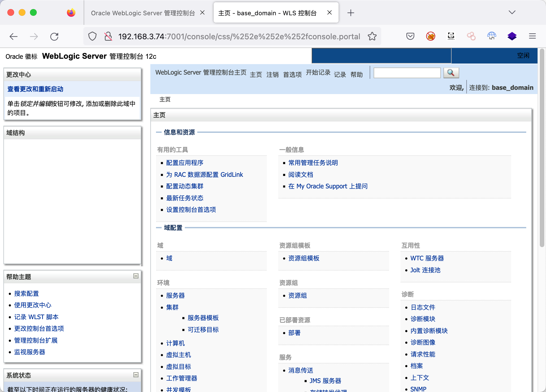
Task: Click the shield tracking protection icon
Action: click(x=92, y=36)
